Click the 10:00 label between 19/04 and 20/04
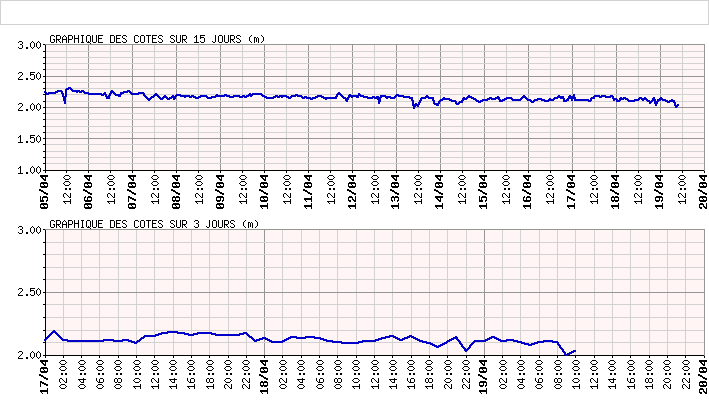This screenshot has height=400, width=709. tap(576, 374)
